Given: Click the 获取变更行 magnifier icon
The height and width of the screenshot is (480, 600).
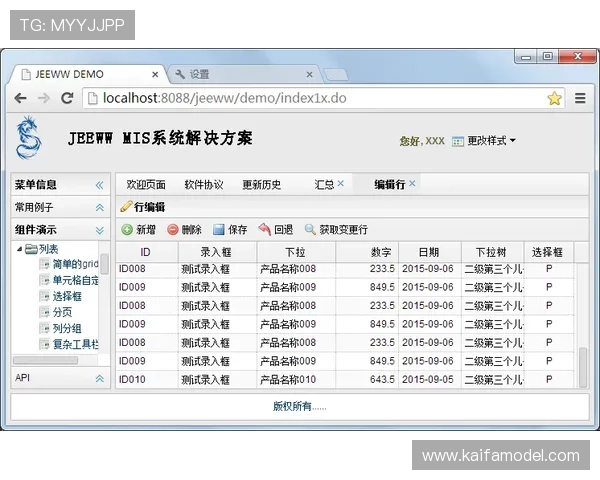Looking at the screenshot, I should [x=310, y=230].
